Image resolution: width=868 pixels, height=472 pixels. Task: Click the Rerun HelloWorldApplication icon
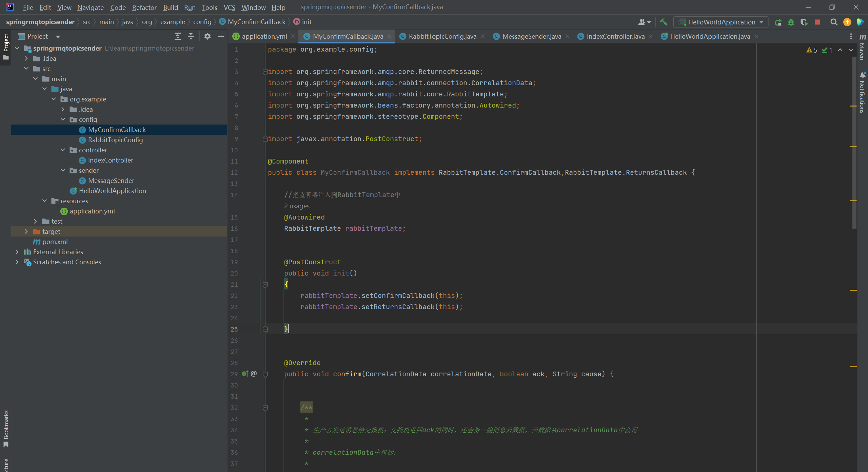pos(778,22)
